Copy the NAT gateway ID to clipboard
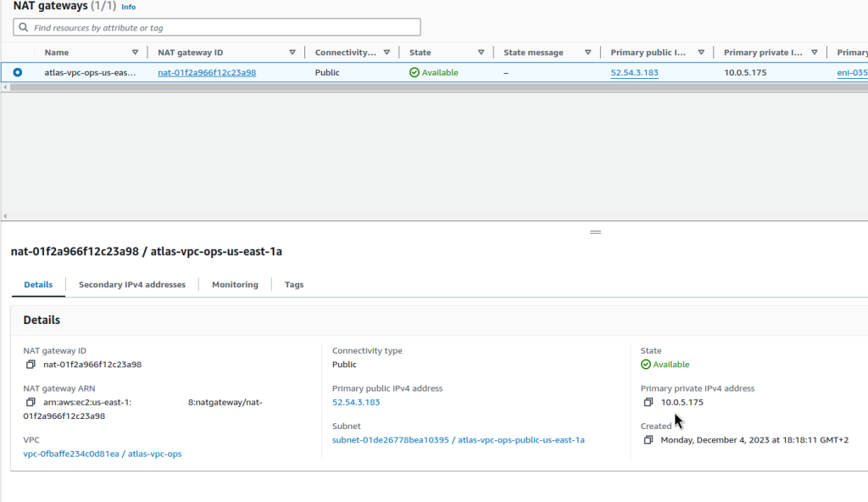The height and width of the screenshot is (502, 868). [x=31, y=364]
